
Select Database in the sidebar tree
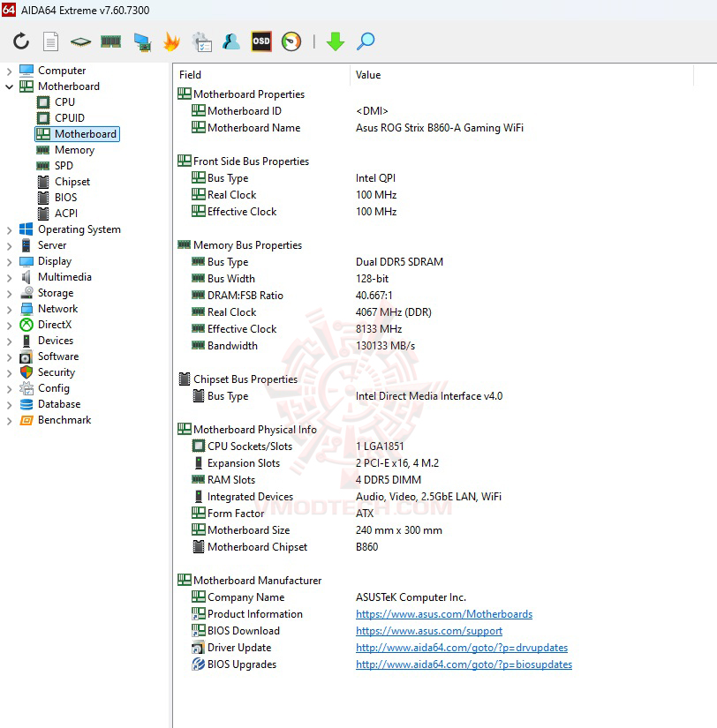tap(59, 404)
